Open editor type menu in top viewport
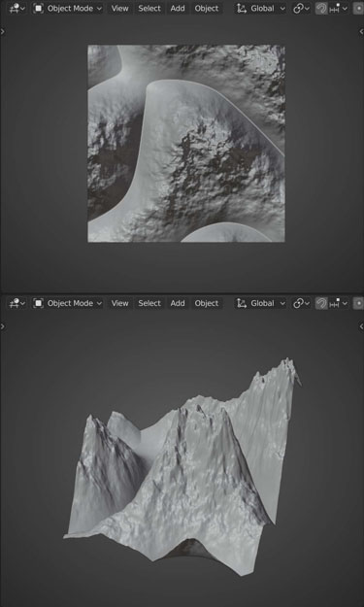Screen dimensions: 364x607 [17, 8]
